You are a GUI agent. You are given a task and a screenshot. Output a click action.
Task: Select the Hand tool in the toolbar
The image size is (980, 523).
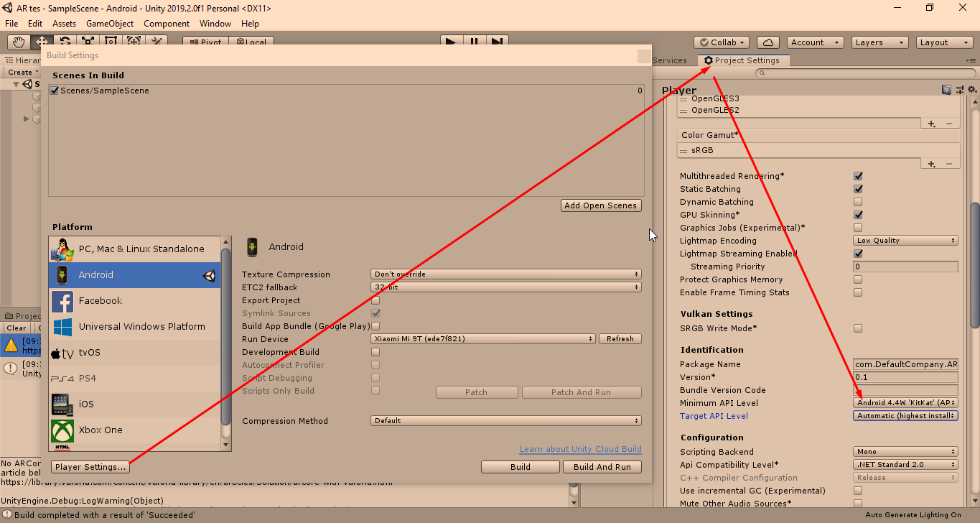(19, 42)
